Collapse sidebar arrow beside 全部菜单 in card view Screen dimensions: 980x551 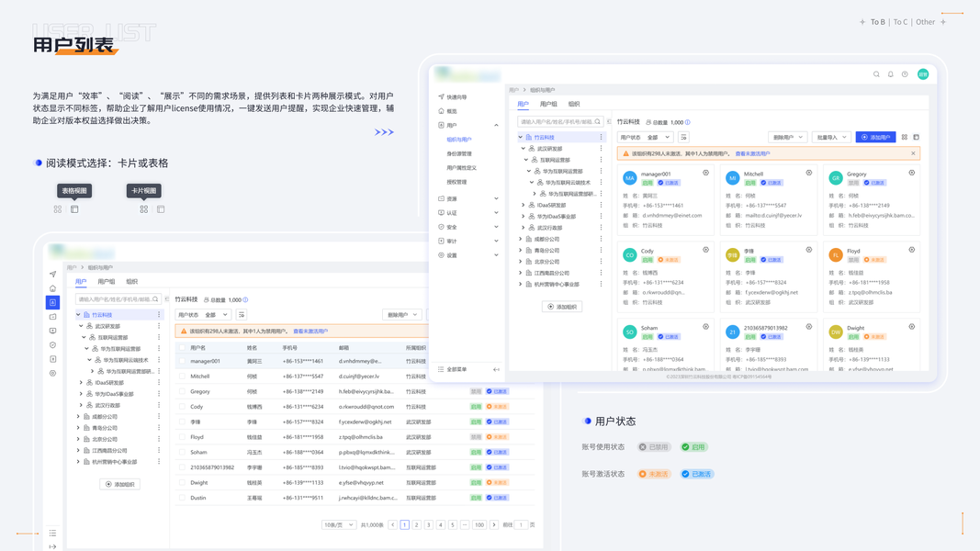(x=496, y=370)
